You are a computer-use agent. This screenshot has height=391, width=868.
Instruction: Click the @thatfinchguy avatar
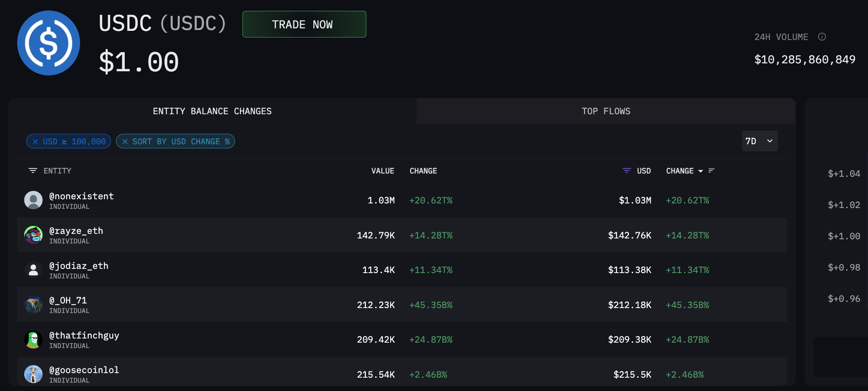coord(33,339)
